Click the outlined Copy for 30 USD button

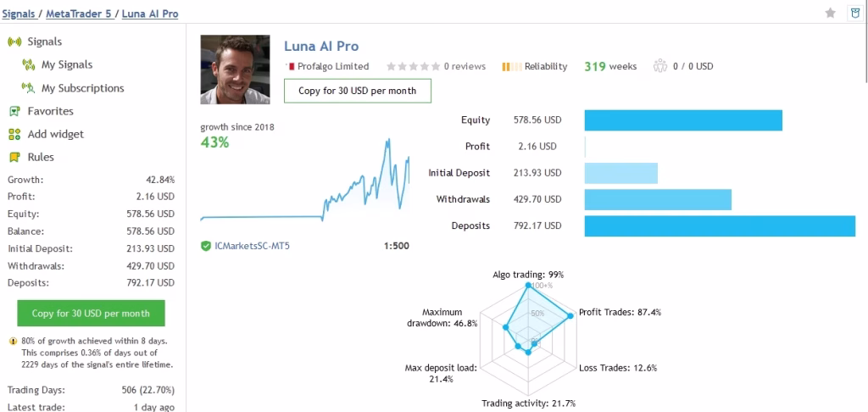tap(357, 91)
